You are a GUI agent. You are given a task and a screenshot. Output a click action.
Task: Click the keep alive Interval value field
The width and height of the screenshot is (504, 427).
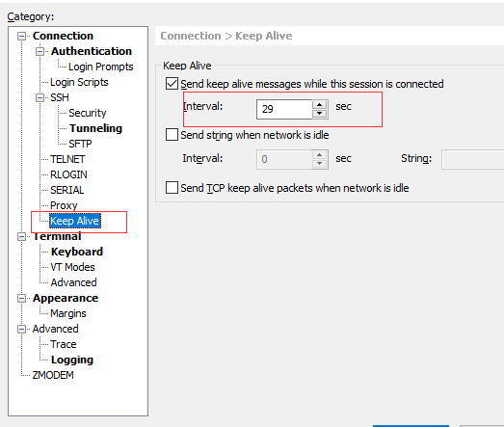pyautogui.click(x=284, y=109)
